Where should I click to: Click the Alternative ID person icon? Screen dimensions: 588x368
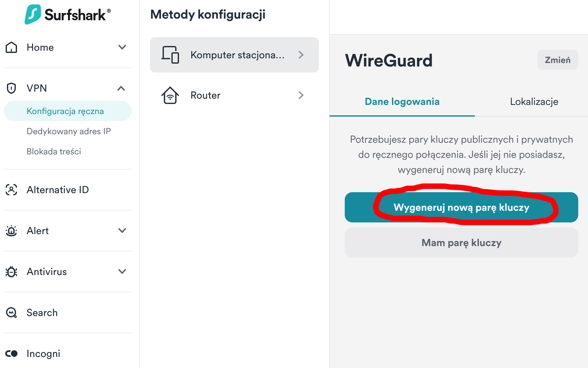coord(12,190)
